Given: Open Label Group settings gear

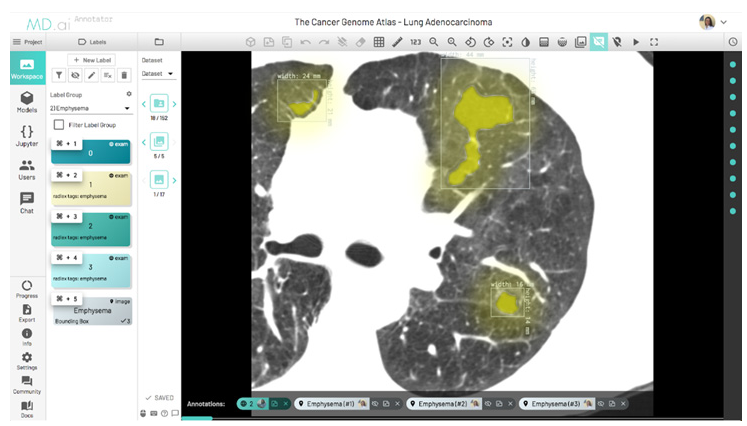Looking at the screenshot, I should click(x=129, y=94).
